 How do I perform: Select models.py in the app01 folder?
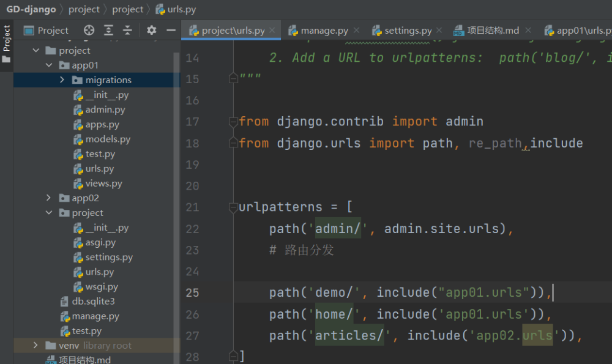point(108,139)
